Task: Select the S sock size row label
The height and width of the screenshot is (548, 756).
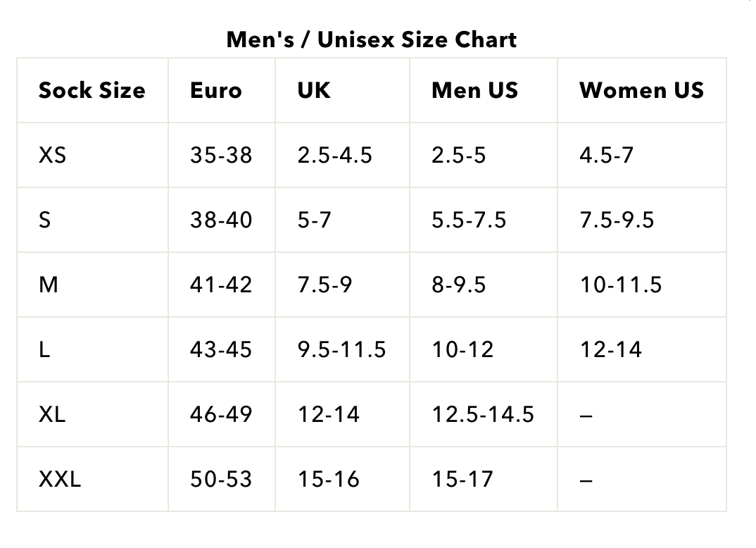Action: 45,220
